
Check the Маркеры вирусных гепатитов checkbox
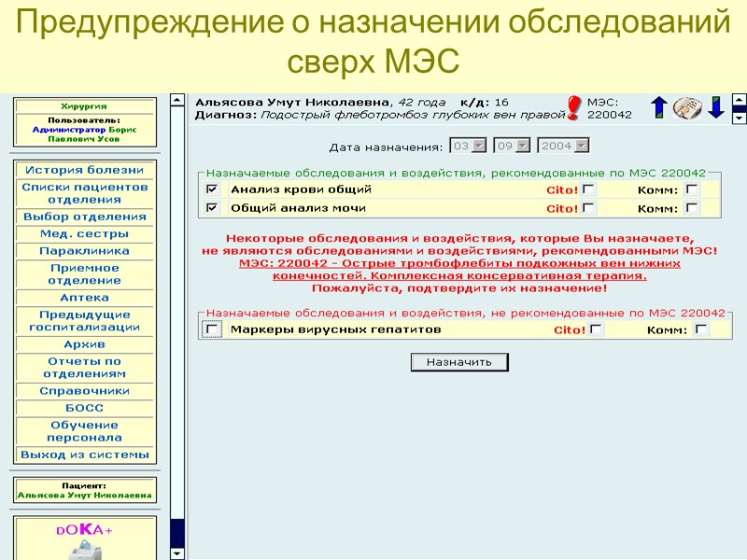[x=212, y=329]
